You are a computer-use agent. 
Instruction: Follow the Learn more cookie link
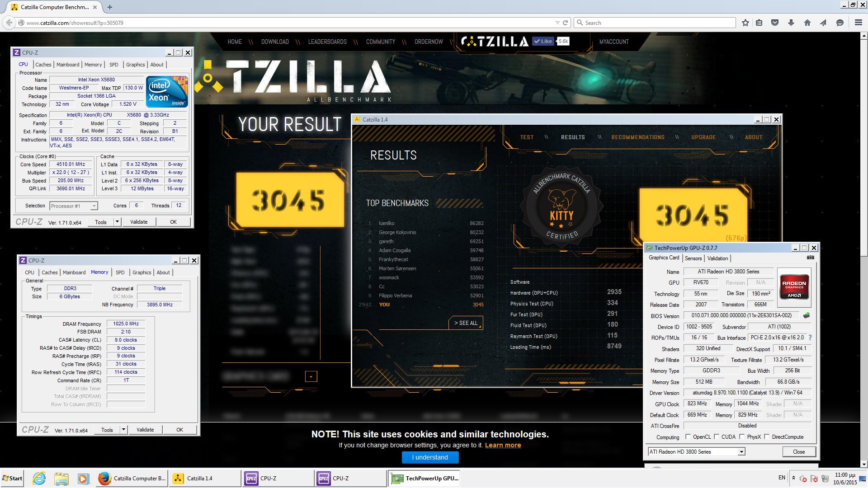[x=503, y=445]
